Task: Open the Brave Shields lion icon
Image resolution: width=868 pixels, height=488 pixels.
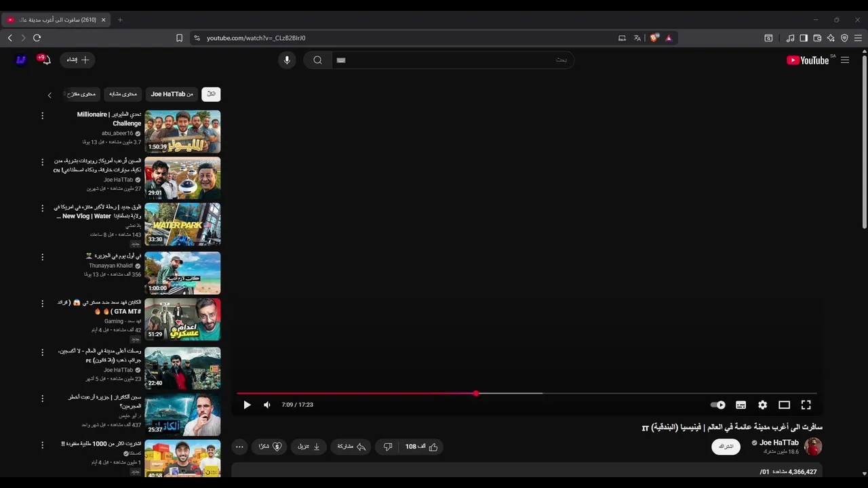Action: click(654, 38)
